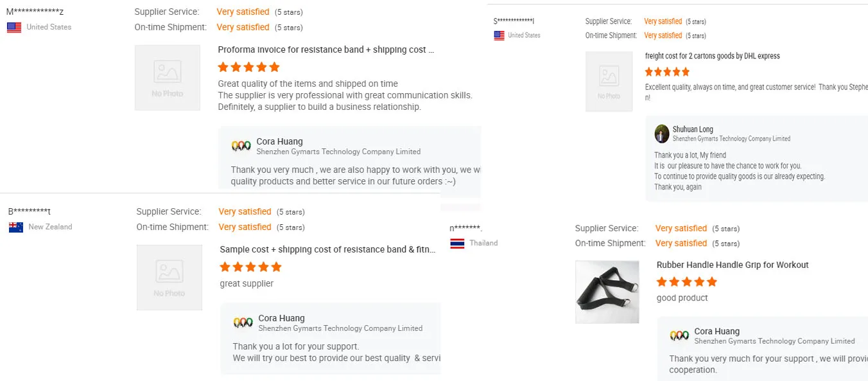Click the Thailand flag icon
This screenshot has width=868, height=381.
[457, 243]
